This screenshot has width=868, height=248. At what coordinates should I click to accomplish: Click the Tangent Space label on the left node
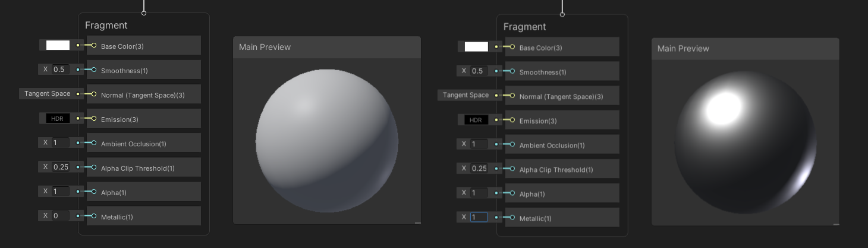click(47, 94)
